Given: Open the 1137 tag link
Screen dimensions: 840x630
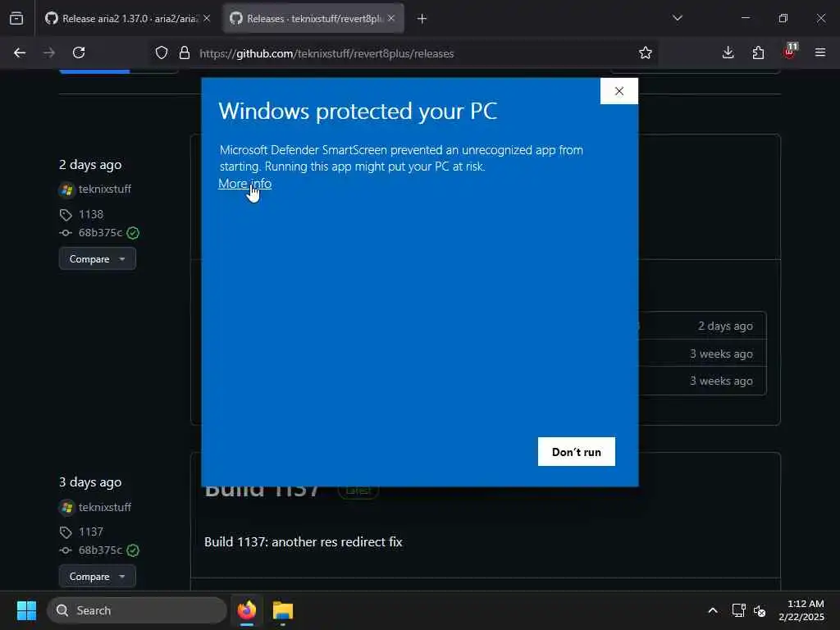Looking at the screenshot, I should pyautogui.click(x=91, y=532).
